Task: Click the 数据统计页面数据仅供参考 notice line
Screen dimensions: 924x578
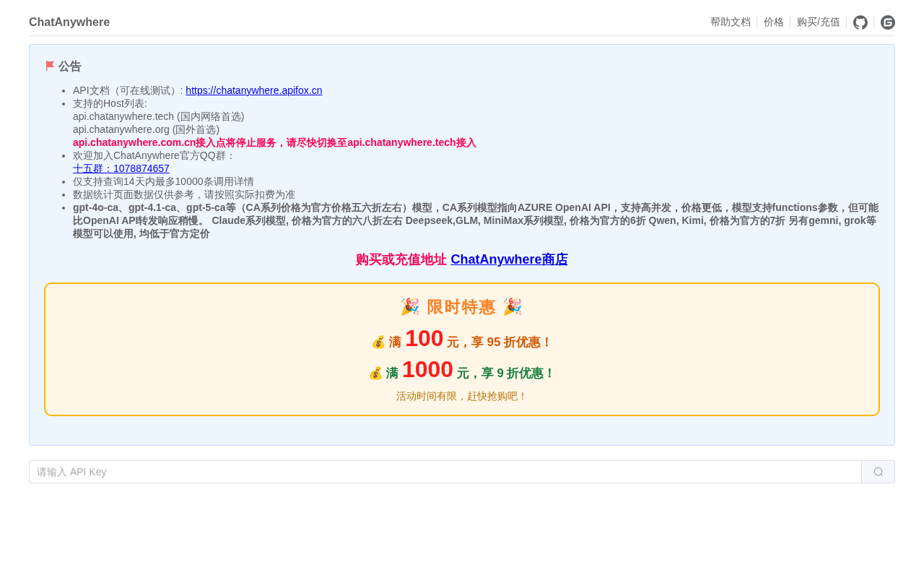Action: (184, 194)
